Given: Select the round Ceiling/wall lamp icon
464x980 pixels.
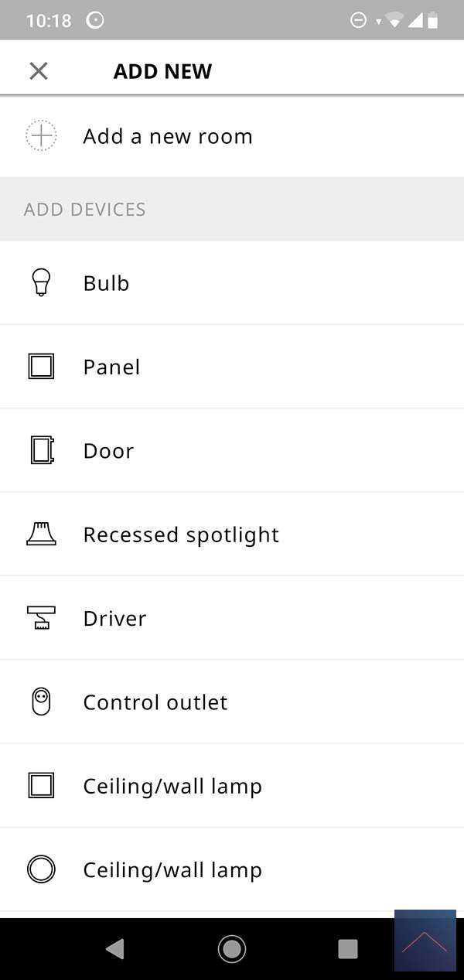Looking at the screenshot, I should click(x=41, y=869).
